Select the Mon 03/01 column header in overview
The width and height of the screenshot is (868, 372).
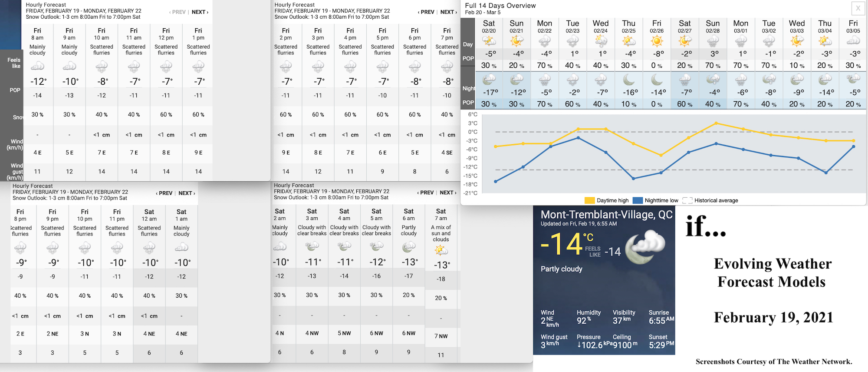(x=741, y=26)
